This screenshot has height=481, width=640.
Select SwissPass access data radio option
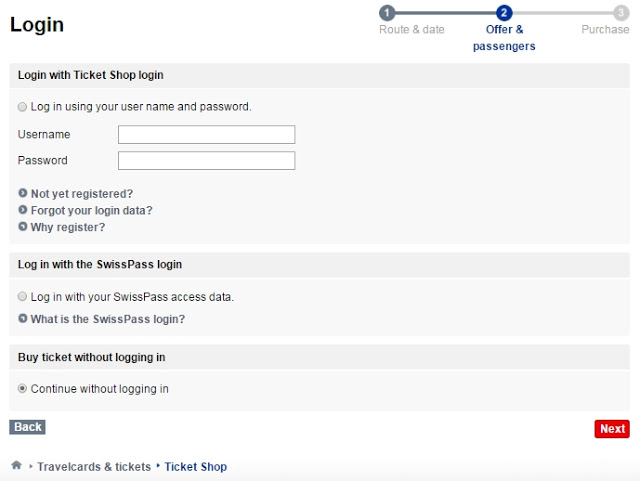coord(22,296)
